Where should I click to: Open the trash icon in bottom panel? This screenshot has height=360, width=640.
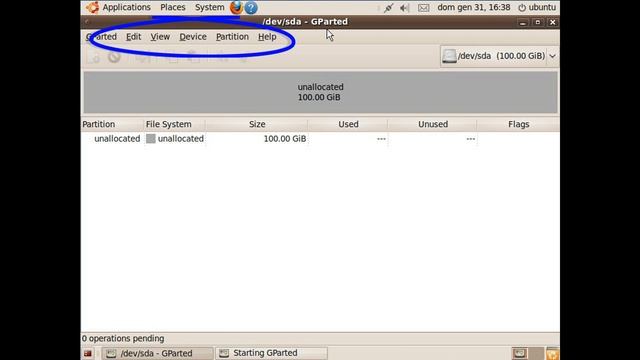point(553,353)
